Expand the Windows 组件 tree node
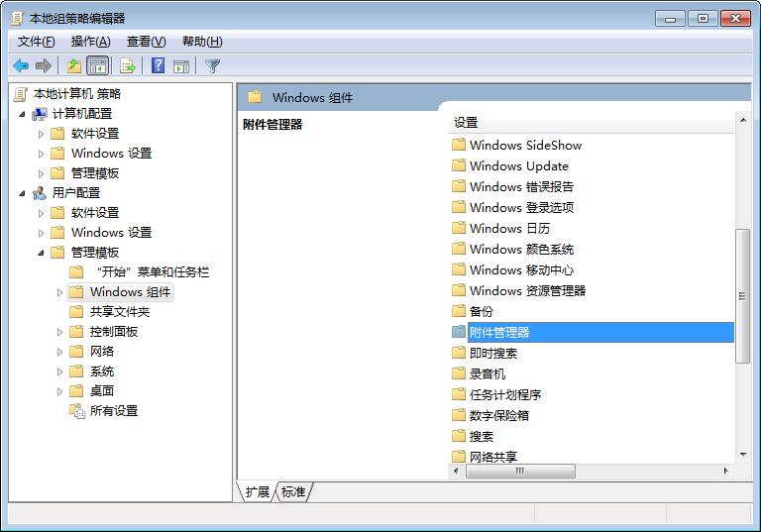Viewport: 761px width, 532px height. coord(60,292)
